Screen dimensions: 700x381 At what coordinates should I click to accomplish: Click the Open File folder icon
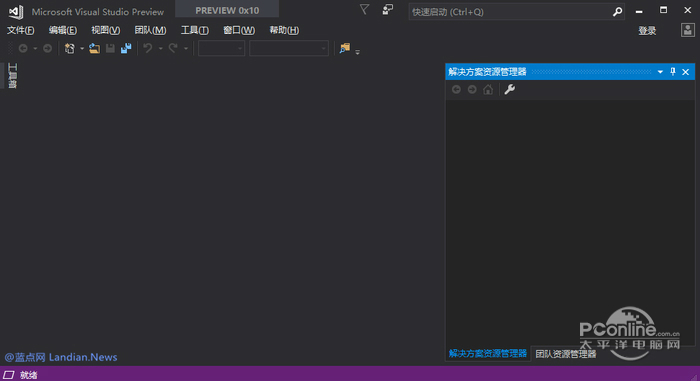(x=94, y=48)
